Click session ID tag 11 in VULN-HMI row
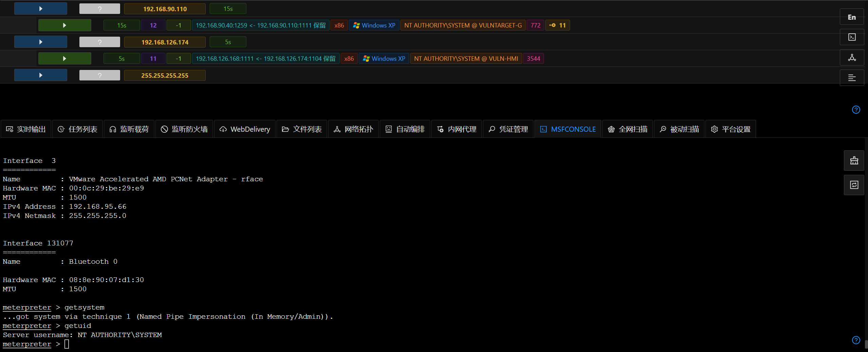 click(x=153, y=58)
